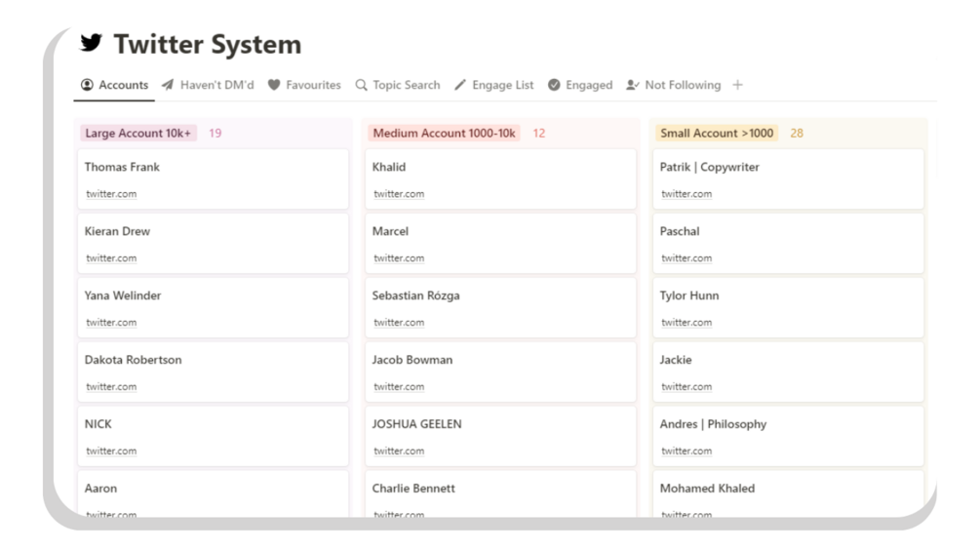Click the person-check icon for Not Following
This screenshot has width=980, height=551.
pos(633,84)
